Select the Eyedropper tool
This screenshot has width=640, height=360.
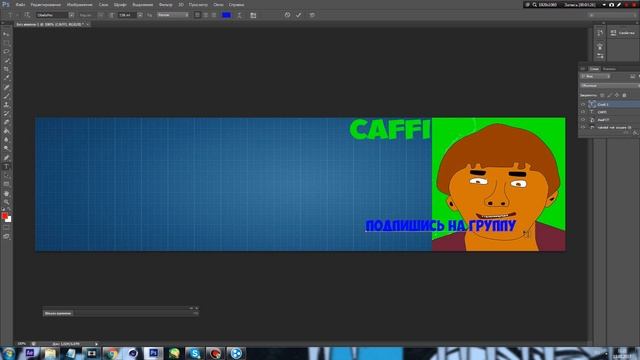[x=6, y=78]
